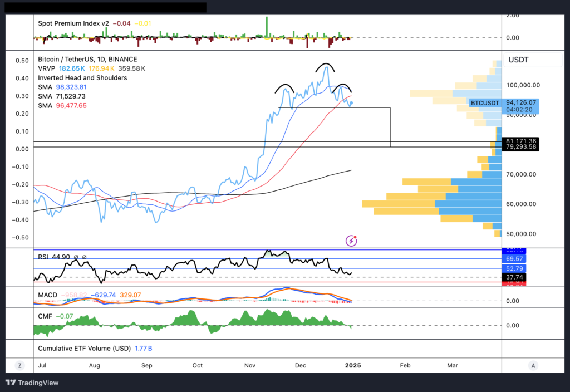Screen dimensions: 570x392
Task: Select the VRVP indicator legend
Action: (x=47, y=68)
